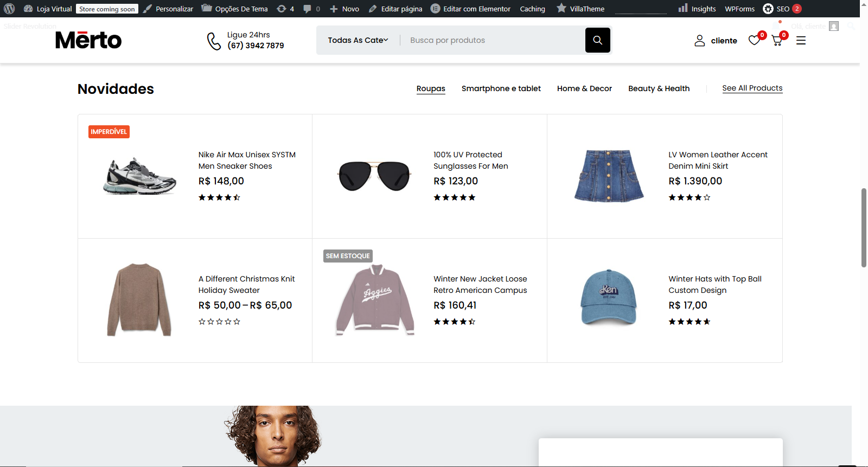Click the cliente account label
This screenshot has width=868, height=467.
coord(724,41)
